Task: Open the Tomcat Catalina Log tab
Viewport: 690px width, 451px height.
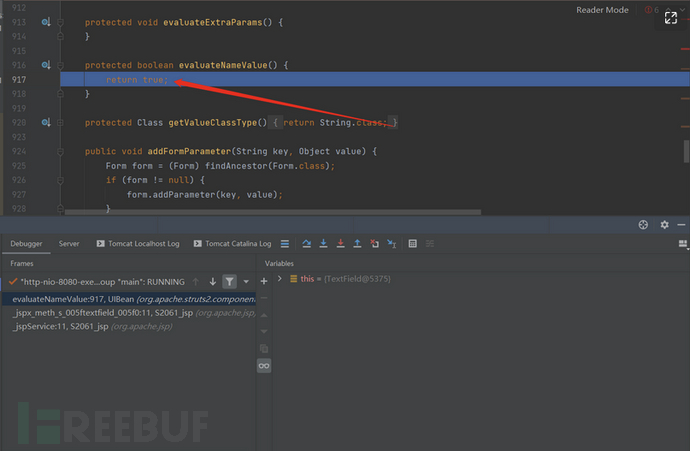Action: [232, 243]
